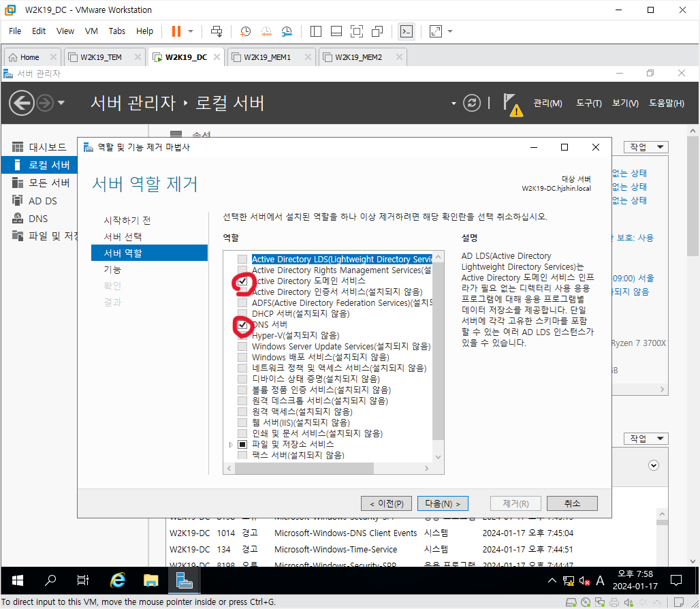700x609 pixels.
Task: Switch to the W2K19_TEM tab
Action: (101, 57)
